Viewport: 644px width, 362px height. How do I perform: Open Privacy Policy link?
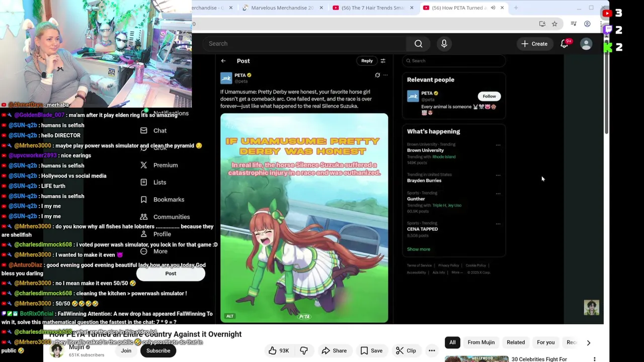coord(448,265)
